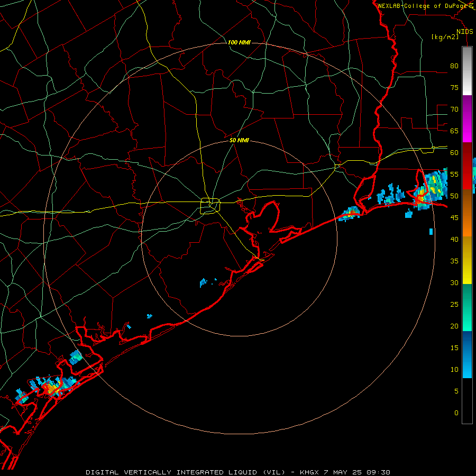Pick the black bottom segment of the color bar
This screenshot has width=476, height=476.
467,401
